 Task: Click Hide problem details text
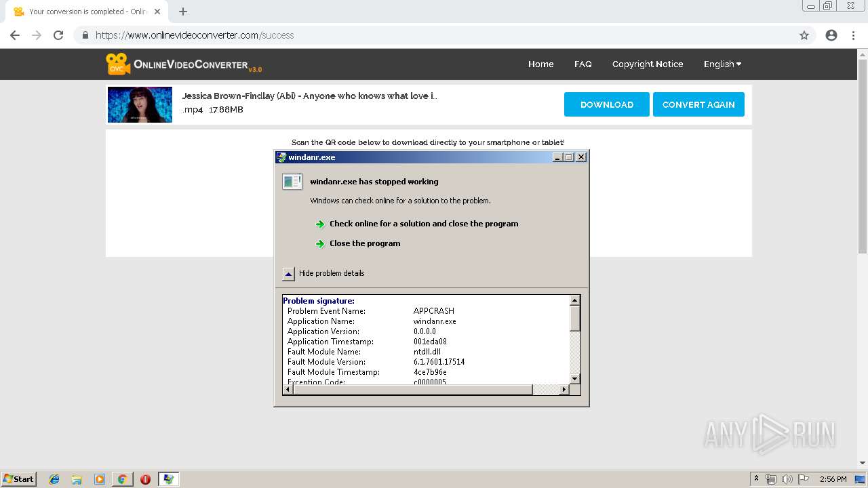[x=332, y=273]
